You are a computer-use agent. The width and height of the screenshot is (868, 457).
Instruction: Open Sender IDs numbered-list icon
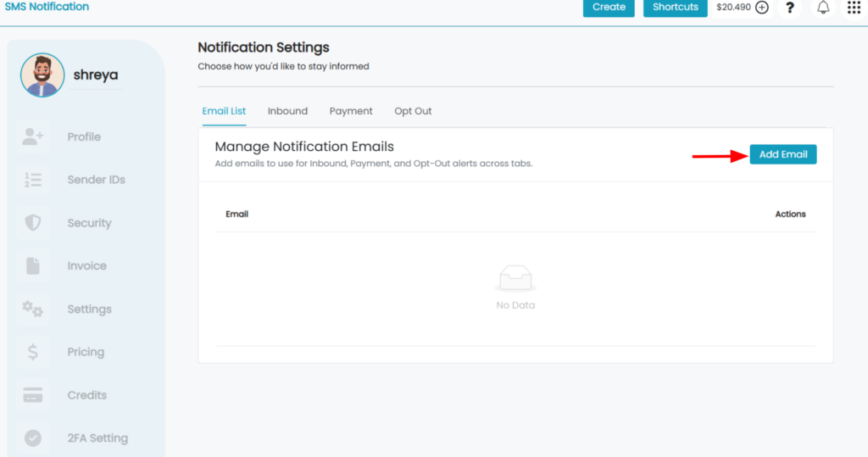click(33, 180)
